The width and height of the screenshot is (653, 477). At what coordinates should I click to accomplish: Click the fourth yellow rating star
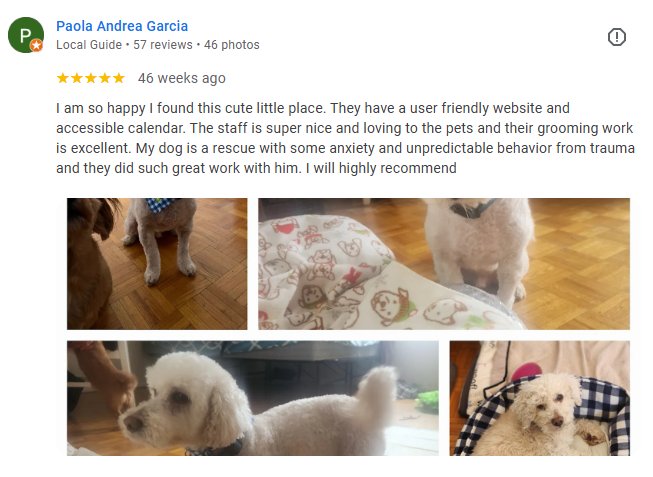[x=105, y=78]
